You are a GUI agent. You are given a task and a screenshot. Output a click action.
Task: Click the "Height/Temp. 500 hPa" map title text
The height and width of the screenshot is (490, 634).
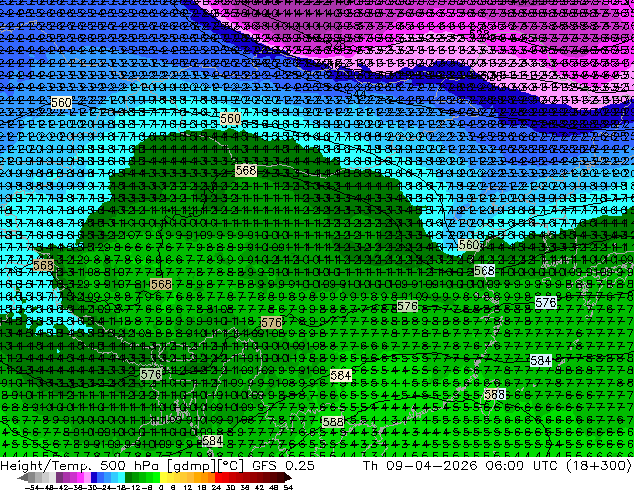81,465
